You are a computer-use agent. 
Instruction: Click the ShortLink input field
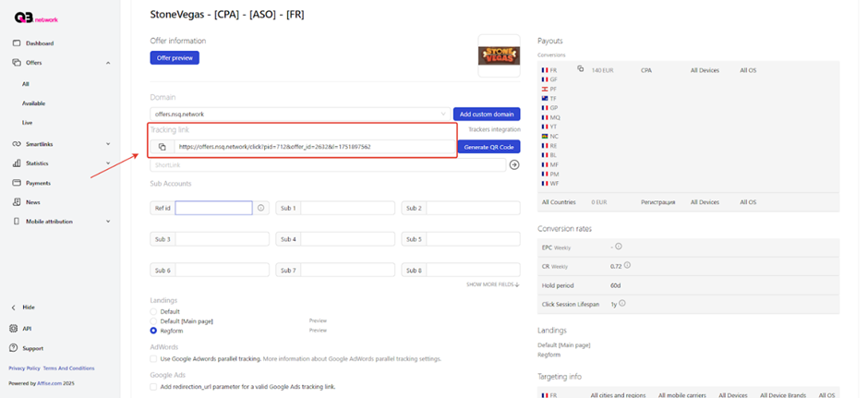click(x=328, y=165)
